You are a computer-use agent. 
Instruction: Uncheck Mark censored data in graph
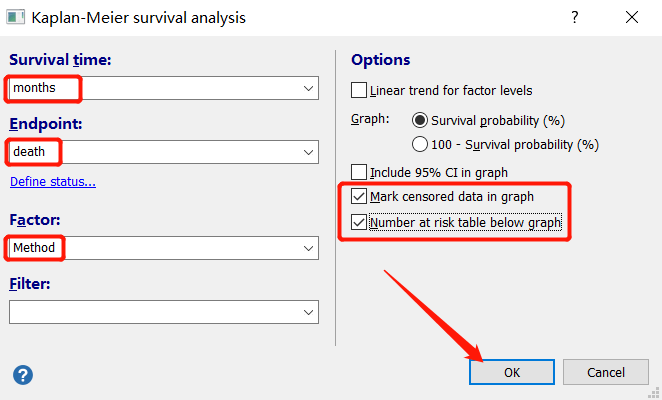[x=360, y=196]
